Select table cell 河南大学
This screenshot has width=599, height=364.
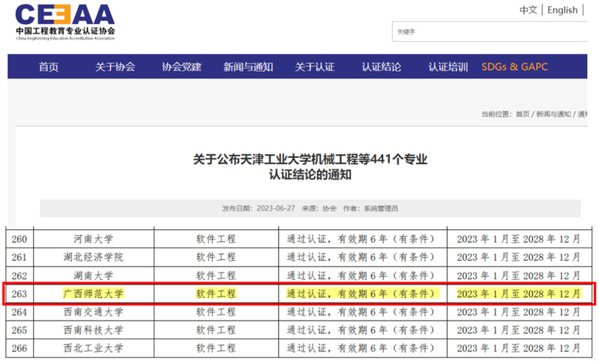94,239
